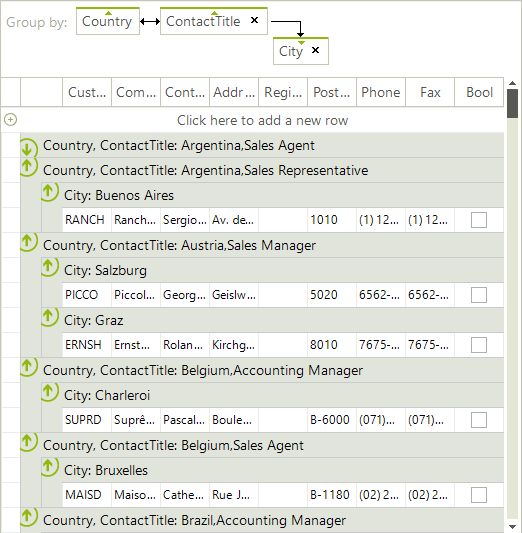Click the Geislw... address cell

234,295
